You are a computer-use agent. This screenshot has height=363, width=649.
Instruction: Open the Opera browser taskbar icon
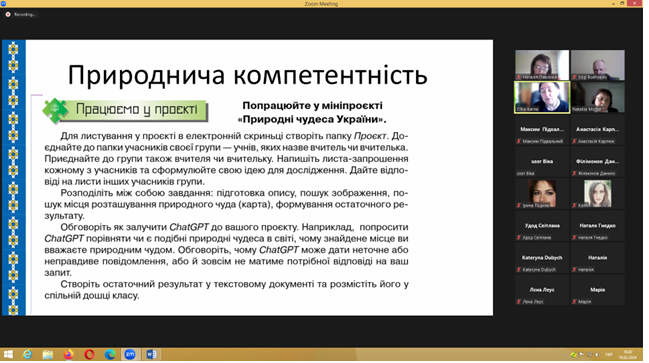[x=89, y=354]
